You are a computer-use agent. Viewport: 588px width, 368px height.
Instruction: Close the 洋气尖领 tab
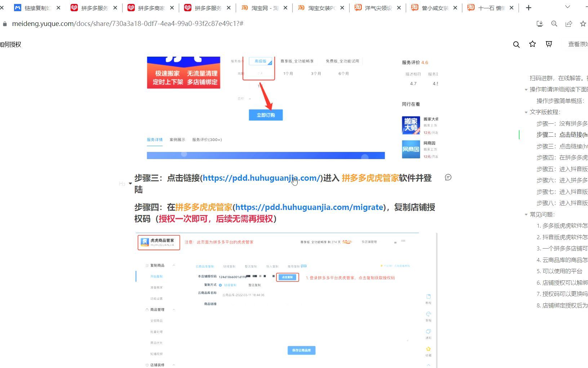pyautogui.click(x=399, y=8)
